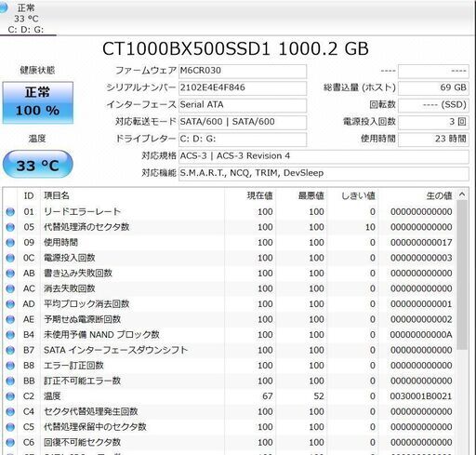Click the status circle for C6 回復不可能セクタ数
476x455 pixels.
click(x=10, y=442)
